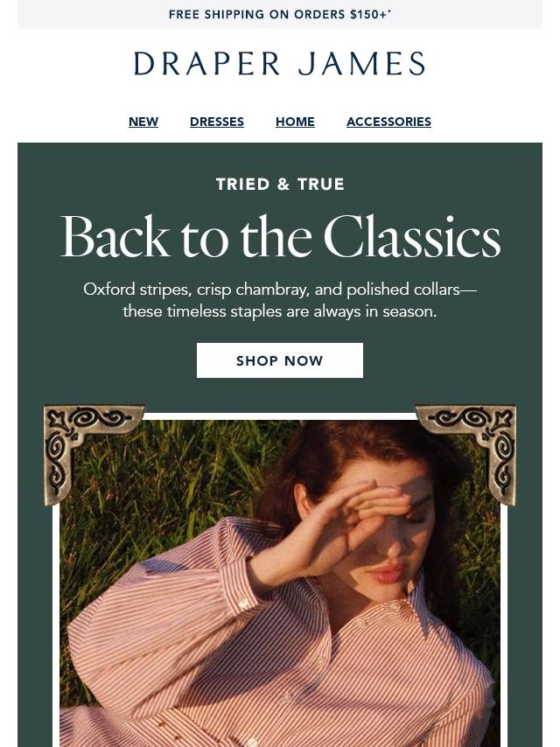Screen dimensions: 560x747
Task: Click the Back to the Classics headline
Action: click(281, 237)
